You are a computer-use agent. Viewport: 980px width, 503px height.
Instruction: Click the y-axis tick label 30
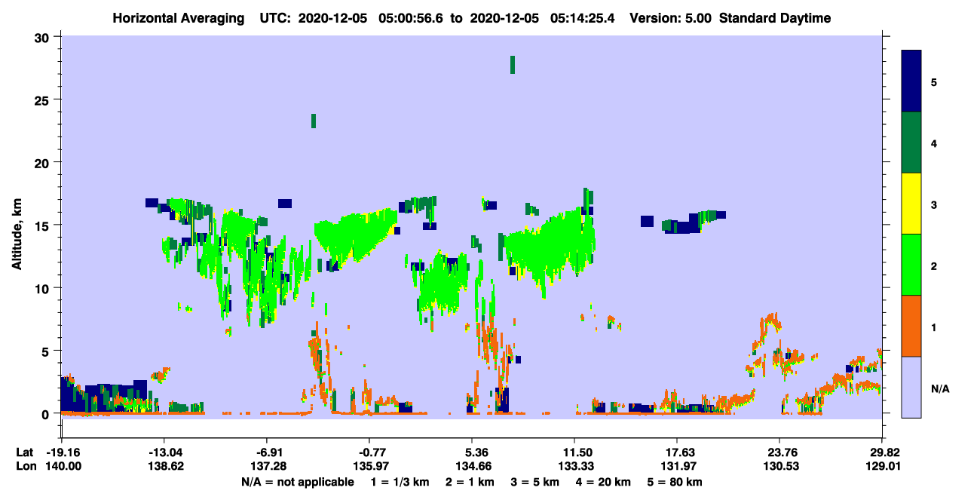(44, 37)
